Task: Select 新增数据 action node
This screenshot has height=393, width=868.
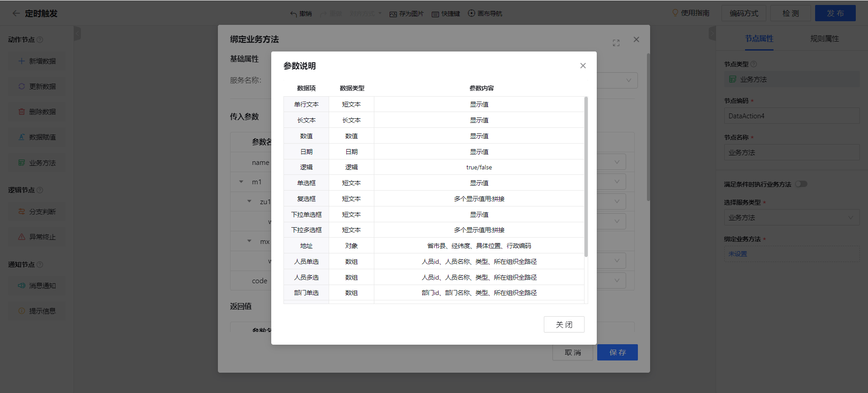Action: tap(37, 61)
